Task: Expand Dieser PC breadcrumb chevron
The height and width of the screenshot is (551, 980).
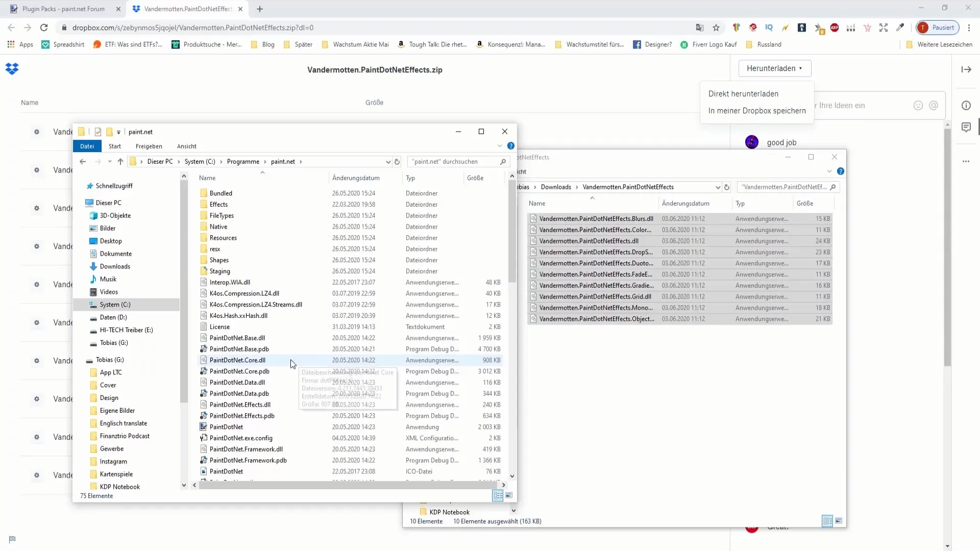Action: coord(179,162)
